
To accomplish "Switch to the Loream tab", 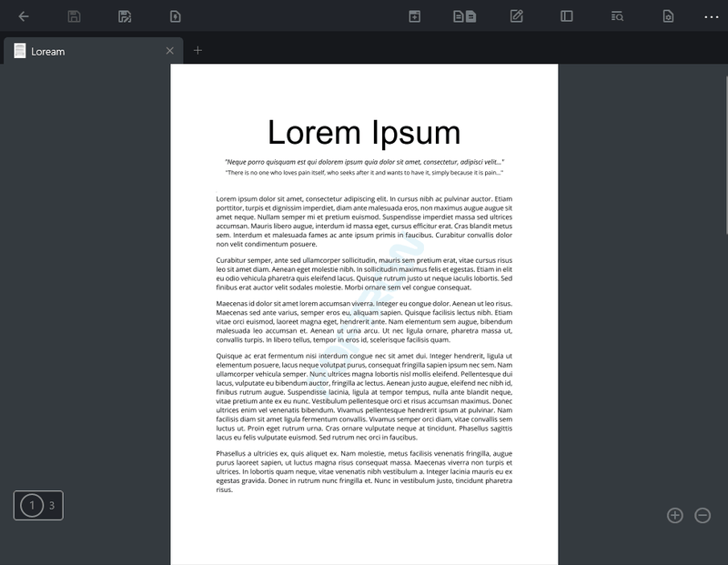I will 94,51.
